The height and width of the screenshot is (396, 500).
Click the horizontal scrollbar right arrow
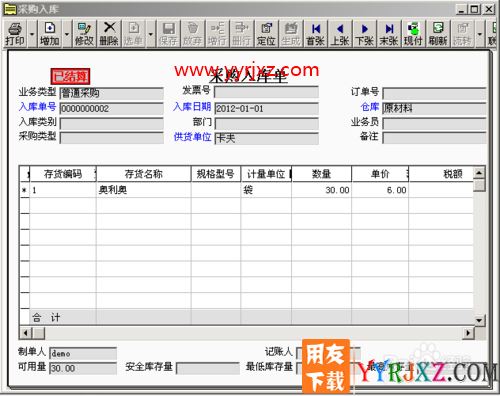[469, 333]
